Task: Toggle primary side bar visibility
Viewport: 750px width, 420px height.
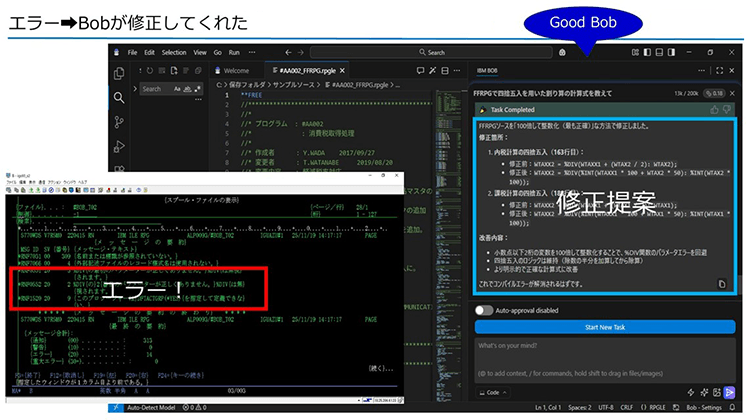Action: coord(647,53)
